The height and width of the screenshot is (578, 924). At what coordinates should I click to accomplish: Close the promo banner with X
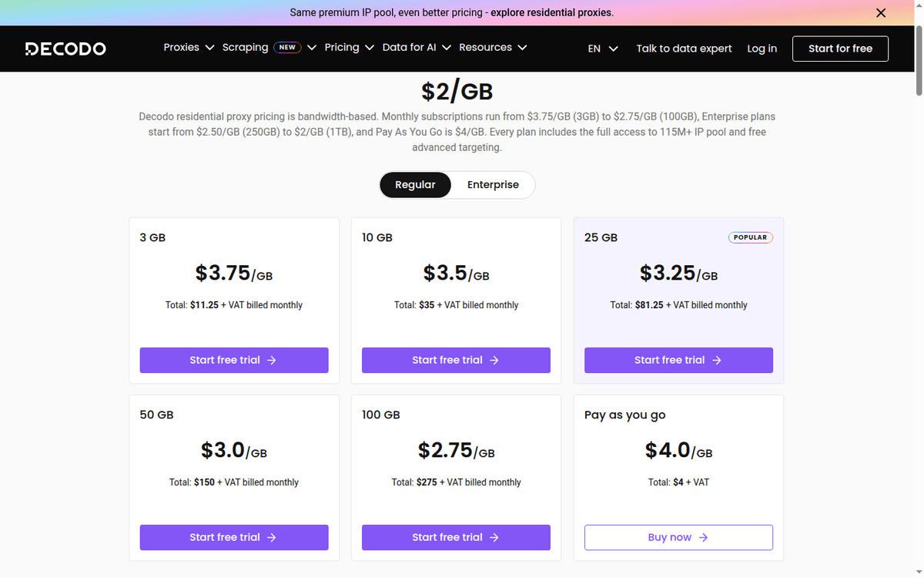pos(881,12)
